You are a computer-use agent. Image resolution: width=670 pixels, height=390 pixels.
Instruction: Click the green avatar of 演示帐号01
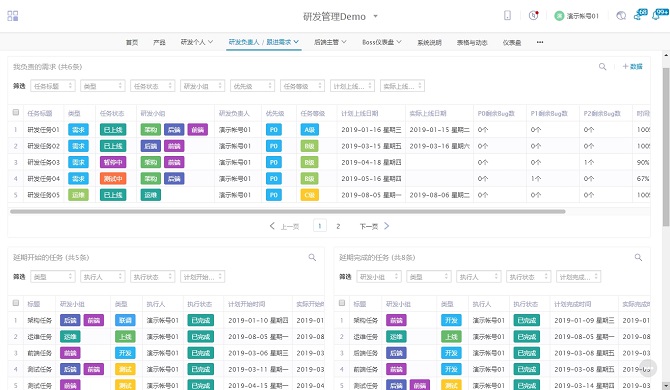pos(559,16)
